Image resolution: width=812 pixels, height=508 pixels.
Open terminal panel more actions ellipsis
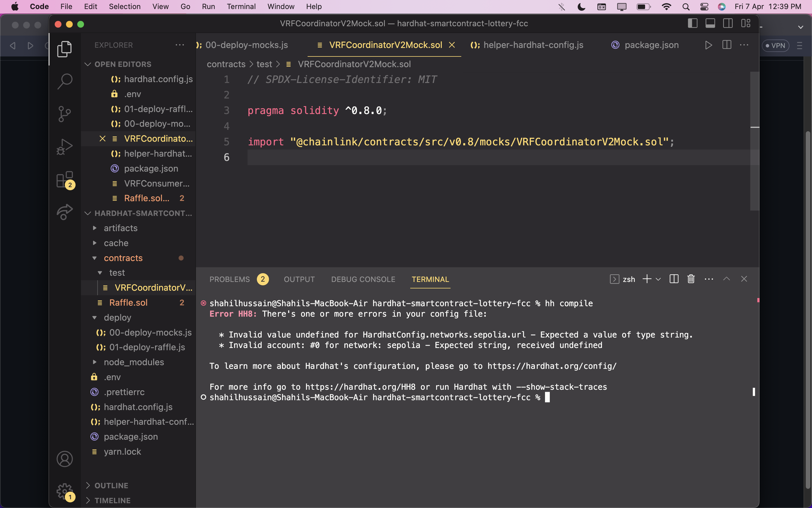coord(709,279)
